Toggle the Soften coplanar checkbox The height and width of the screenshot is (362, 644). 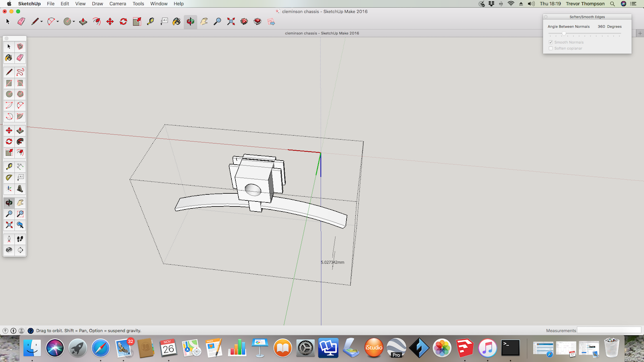tap(551, 48)
